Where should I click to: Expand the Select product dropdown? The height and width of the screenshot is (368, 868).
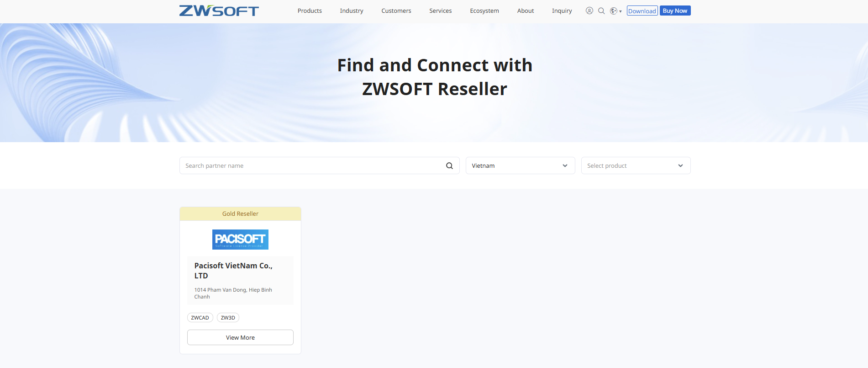[636, 165]
